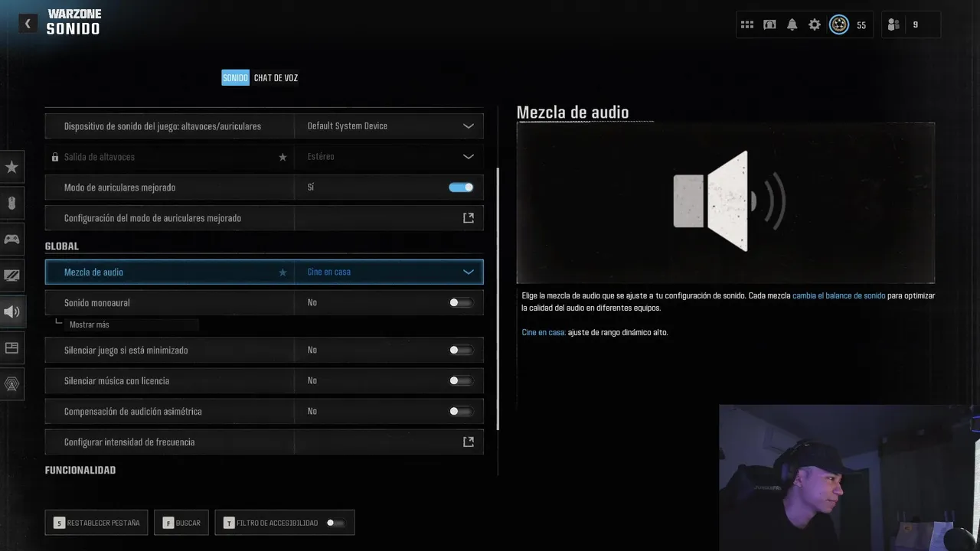This screenshot has height=551, width=980.
Task: Click the Buscar button
Action: coord(181,523)
